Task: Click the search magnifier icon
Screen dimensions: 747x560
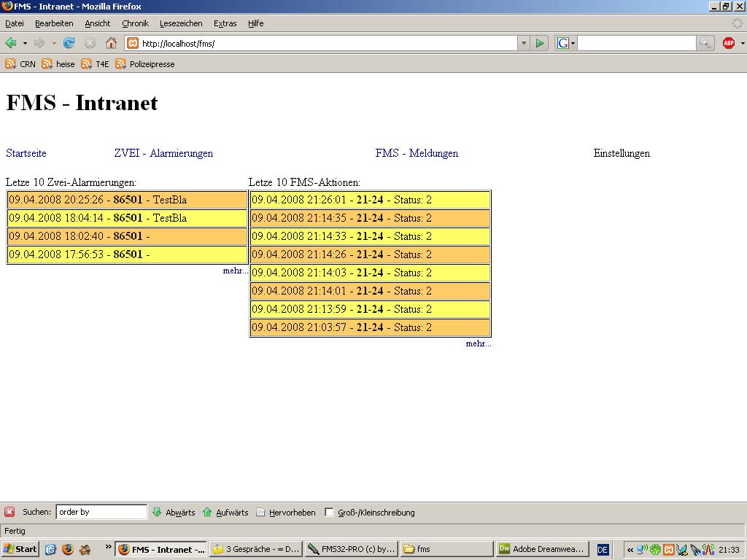Action: [705, 43]
